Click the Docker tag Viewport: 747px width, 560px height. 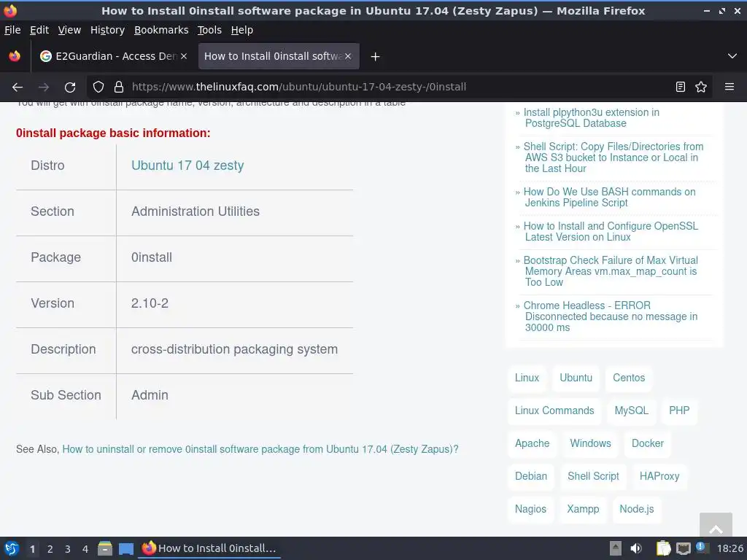pyautogui.click(x=648, y=443)
